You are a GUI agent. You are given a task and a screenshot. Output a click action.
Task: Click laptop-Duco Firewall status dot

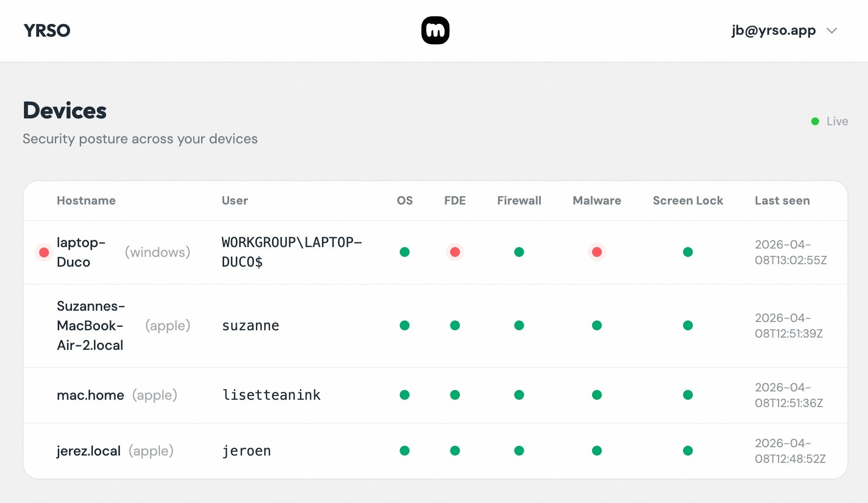point(519,252)
